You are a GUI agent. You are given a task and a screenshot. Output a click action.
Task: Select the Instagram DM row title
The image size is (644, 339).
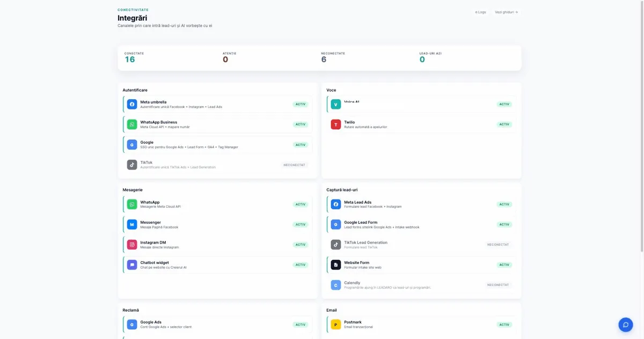153,242
